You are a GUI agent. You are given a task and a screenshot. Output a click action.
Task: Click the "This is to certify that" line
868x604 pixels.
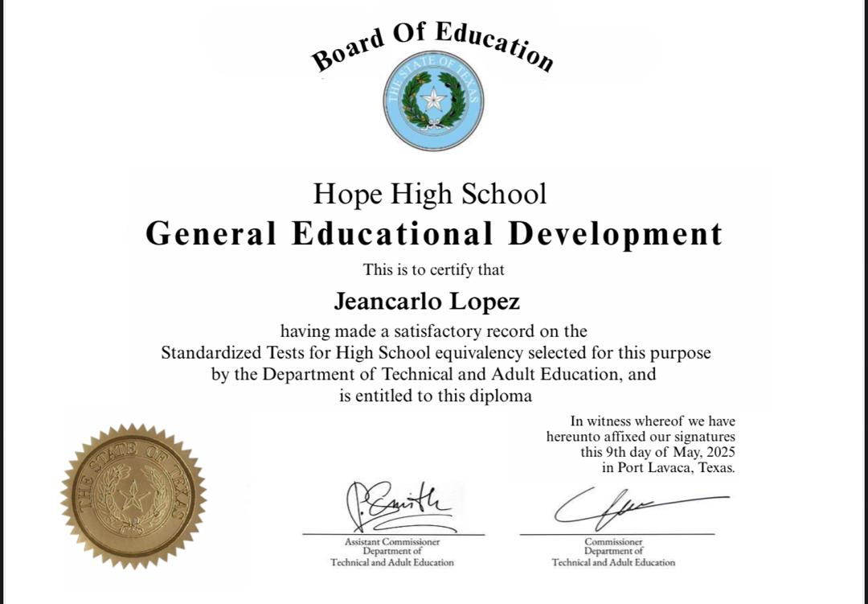pos(434,270)
